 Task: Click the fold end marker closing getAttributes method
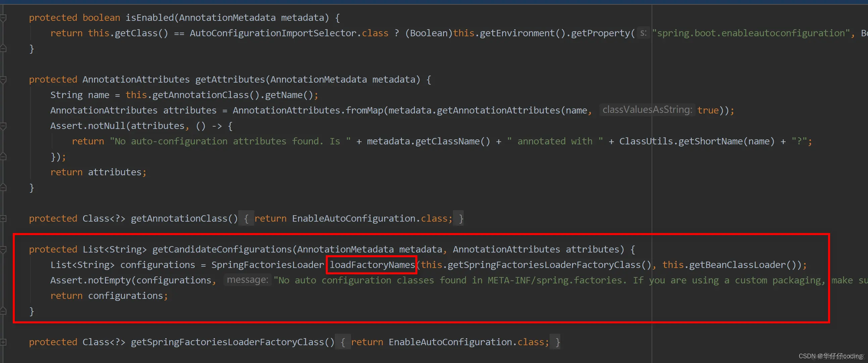3,188
